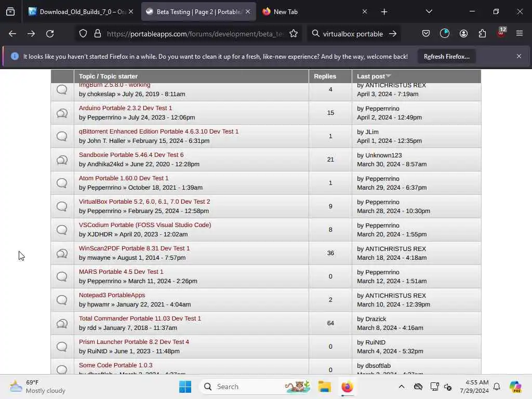Click the Refresh Firefox button
This screenshot has height=399, width=532.
tap(446, 57)
